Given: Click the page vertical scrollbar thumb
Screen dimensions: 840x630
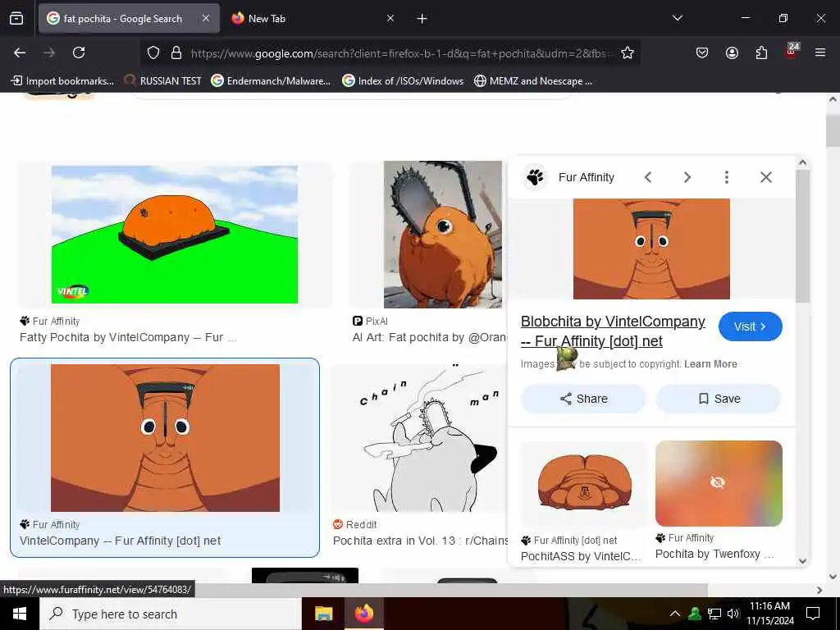Looking at the screenshot, I should click(833, 130).
